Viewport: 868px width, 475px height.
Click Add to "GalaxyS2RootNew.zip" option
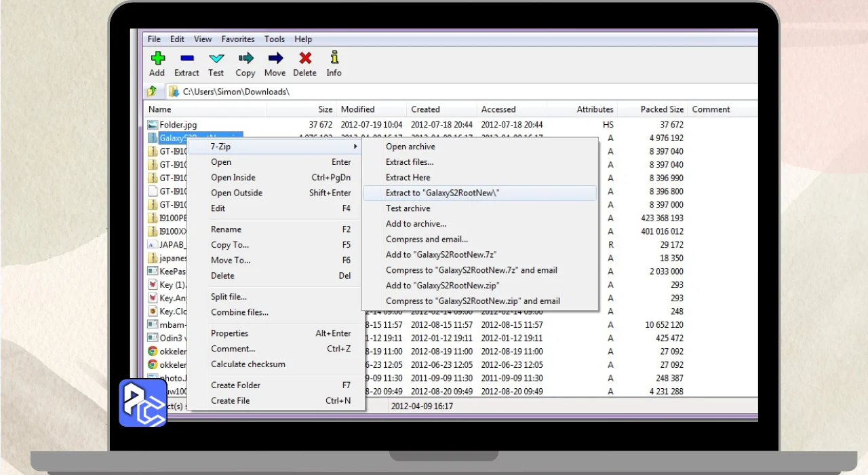pyautogui.click(x=441, y=286)
